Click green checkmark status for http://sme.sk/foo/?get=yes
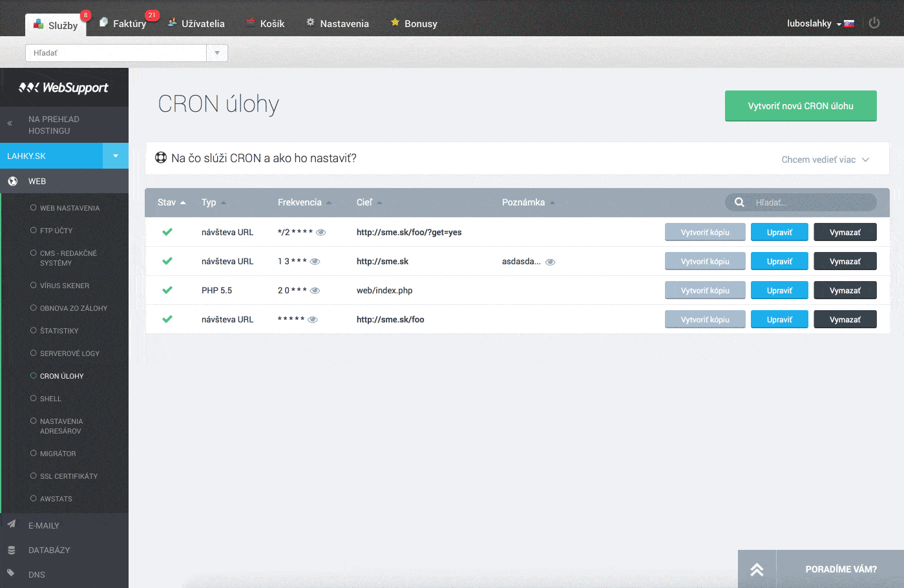Image resolution: width=904 pixels, height=588 pixels. tap(167, 231)
